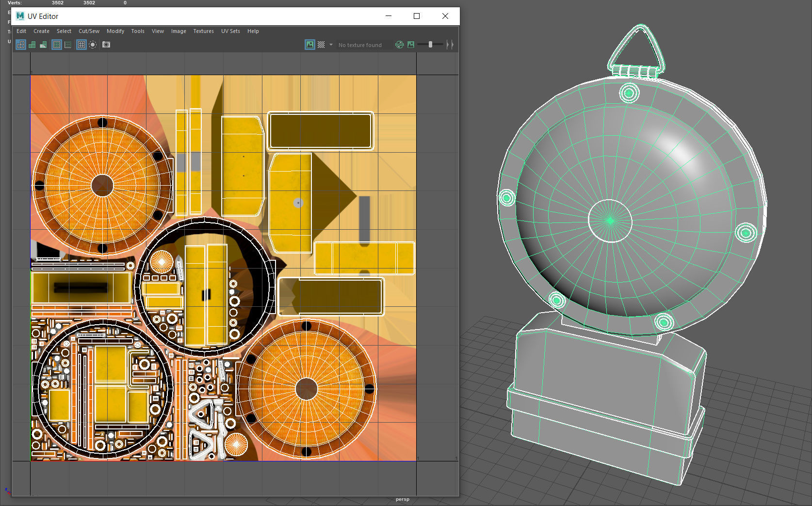Open the Create menu

pos(41,31)
